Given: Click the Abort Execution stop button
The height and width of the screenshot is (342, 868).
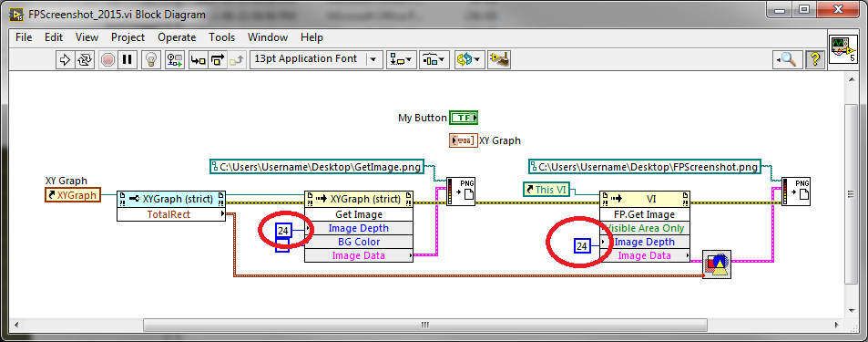Looking at the screenshot, I should [x=108, y=59].
